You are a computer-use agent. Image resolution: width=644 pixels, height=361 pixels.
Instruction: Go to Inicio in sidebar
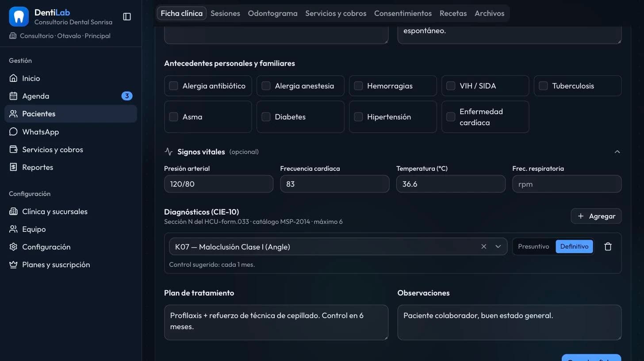pyautogui.click(x=71, y=78)
